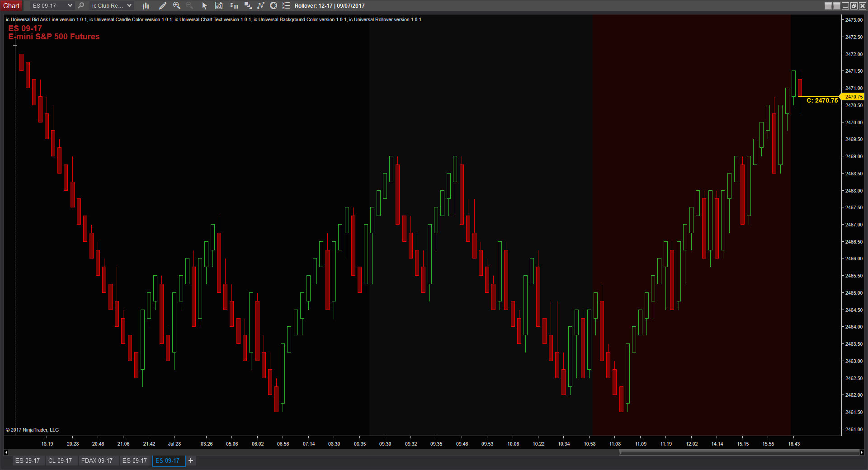Viewport: 868px width, 470px height.
Task: Select the pencil drawing tools icon
Action: (x=163, y=6)
